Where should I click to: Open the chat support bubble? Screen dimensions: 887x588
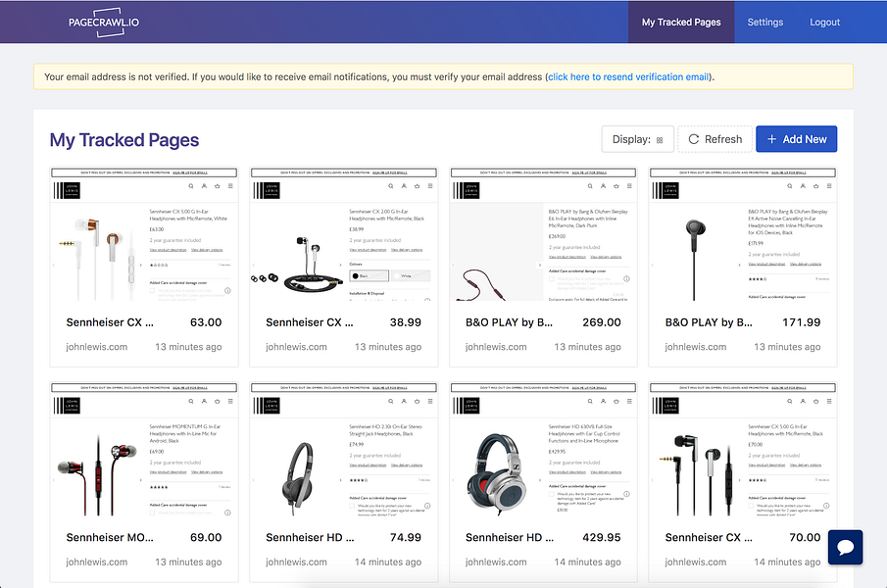click(x=845, y=547)
